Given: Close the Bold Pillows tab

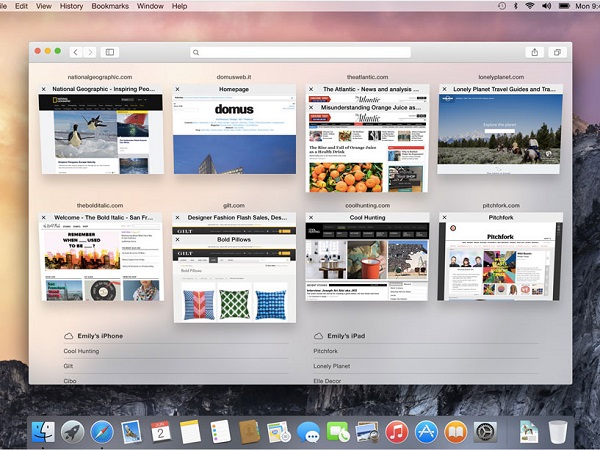Looking at the screenshot, I should 178,240.
